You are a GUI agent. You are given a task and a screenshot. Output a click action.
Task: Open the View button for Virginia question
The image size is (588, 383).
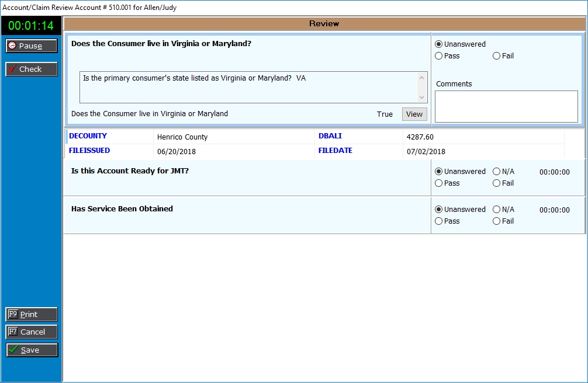[414, 114]
